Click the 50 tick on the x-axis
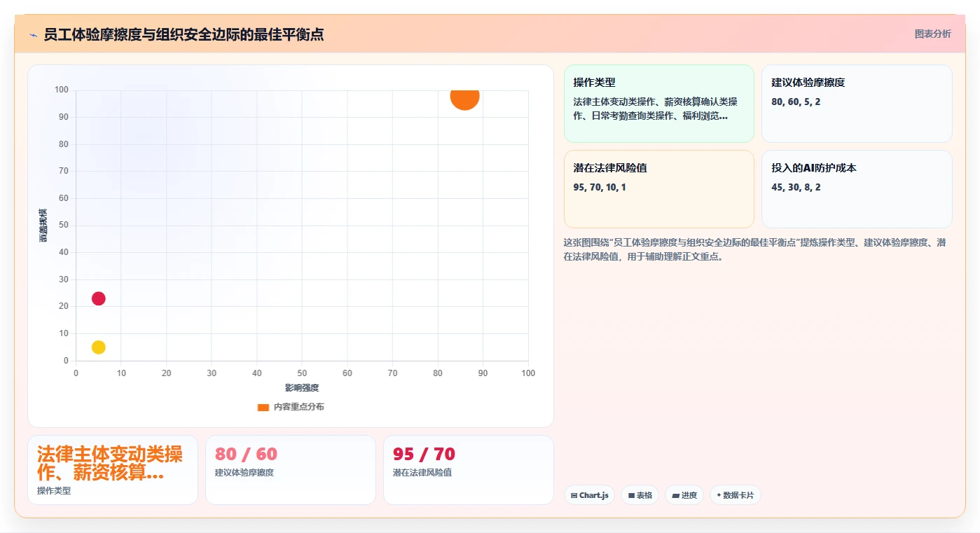This screenshot has height=533, width=980. click(302, 373)
